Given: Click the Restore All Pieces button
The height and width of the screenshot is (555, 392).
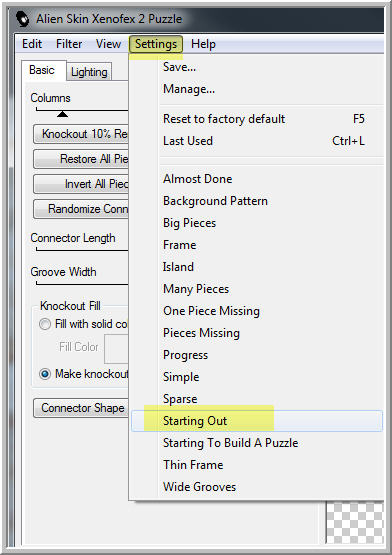Looking at the screenshot, I should (x=81, y=159).
